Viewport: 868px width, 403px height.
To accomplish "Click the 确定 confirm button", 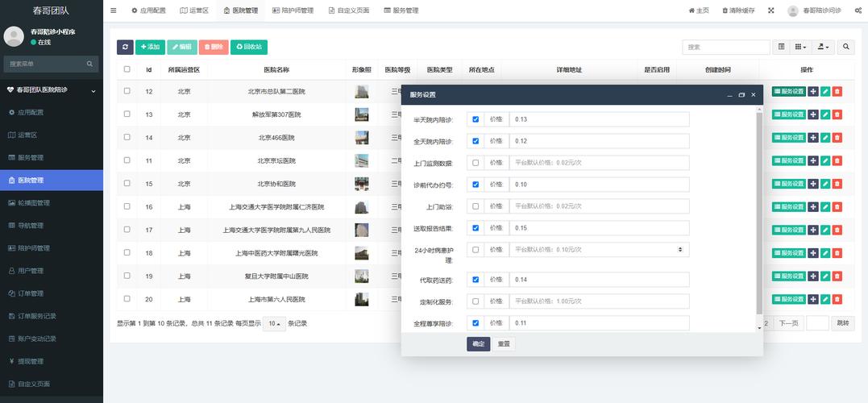I will [x=478, y=344].
